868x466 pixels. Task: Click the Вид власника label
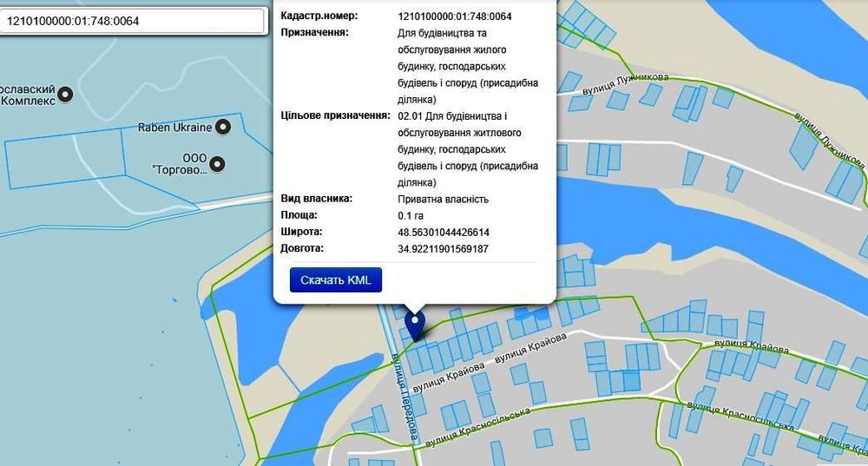click(x=317, y=198)
